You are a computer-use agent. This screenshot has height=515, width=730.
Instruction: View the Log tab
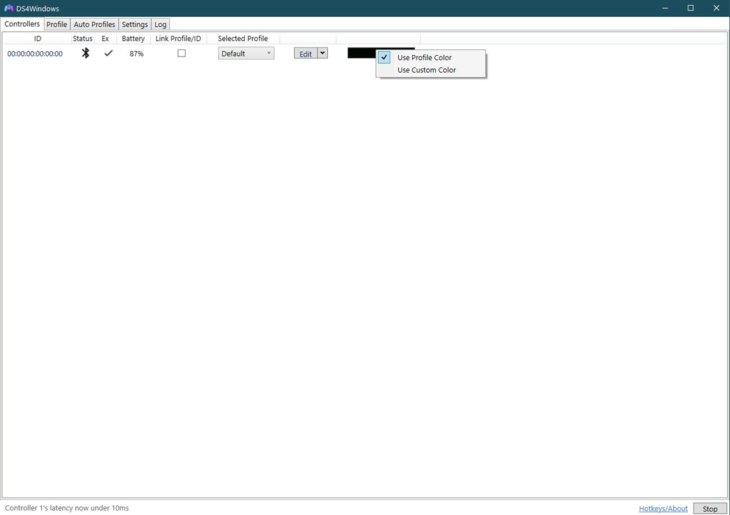160,24
